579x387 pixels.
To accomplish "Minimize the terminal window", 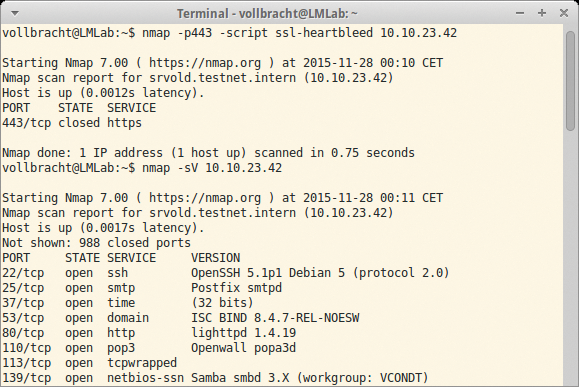I will pos(520,14).
